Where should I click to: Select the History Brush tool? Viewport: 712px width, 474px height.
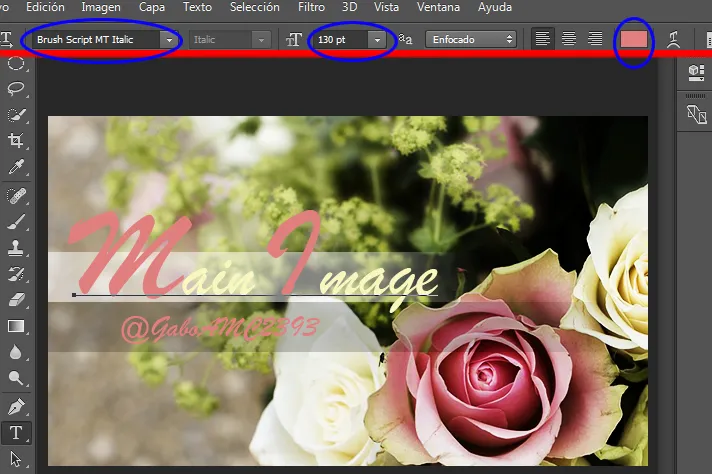(16, 274)
